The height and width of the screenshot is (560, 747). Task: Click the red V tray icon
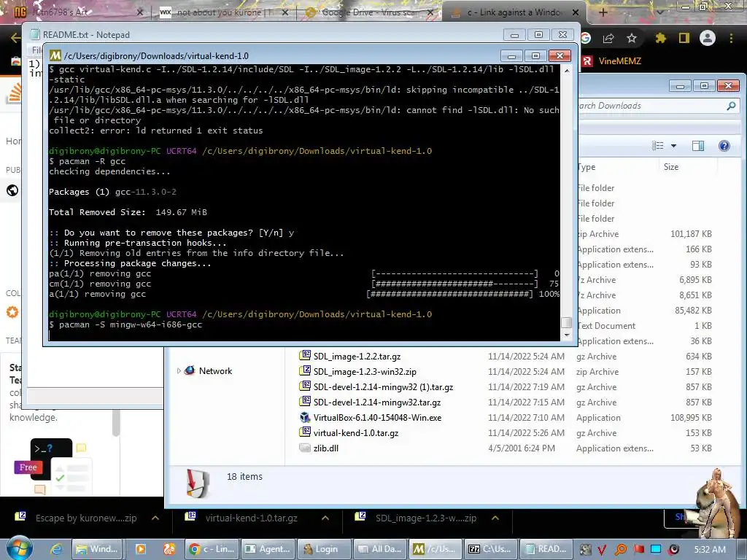pos(602,550)
